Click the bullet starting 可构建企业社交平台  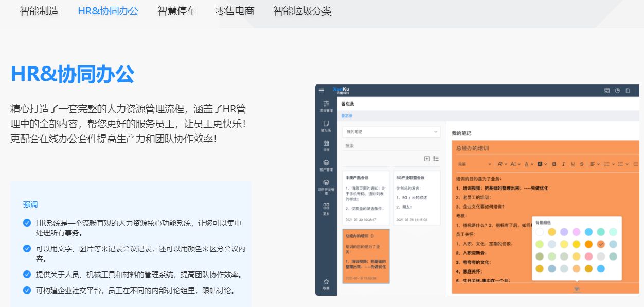[x=135, y=290]
